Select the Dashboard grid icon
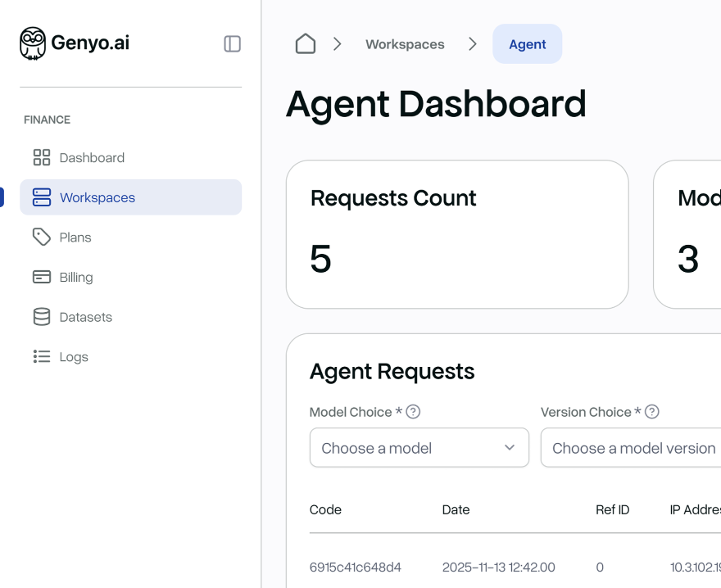 pyautogui.click(x=40, y=157)
